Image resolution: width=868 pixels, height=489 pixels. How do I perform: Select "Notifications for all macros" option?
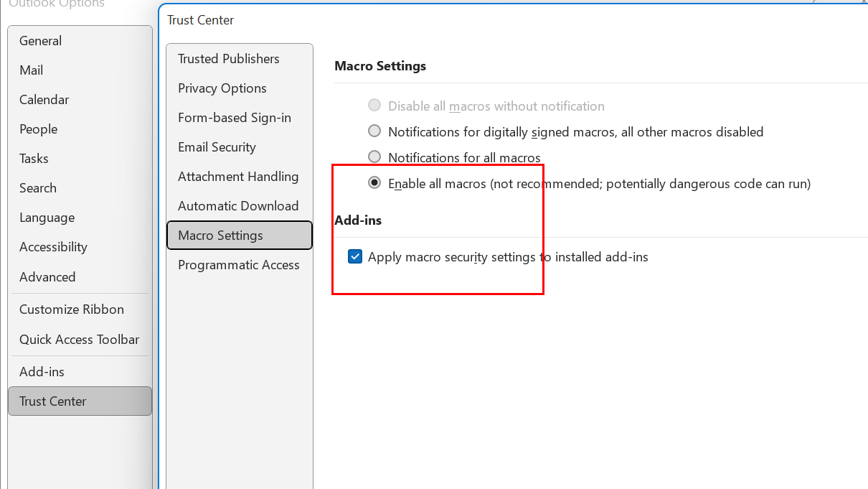coord(374,157)
